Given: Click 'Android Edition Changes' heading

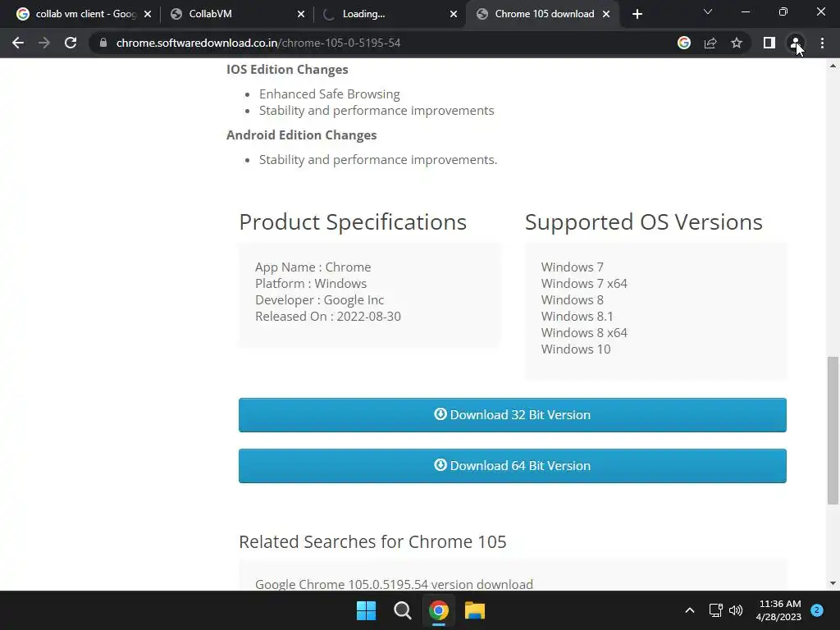Looking at the screenshot, I should pyautogui.click(x=302, y=135).
